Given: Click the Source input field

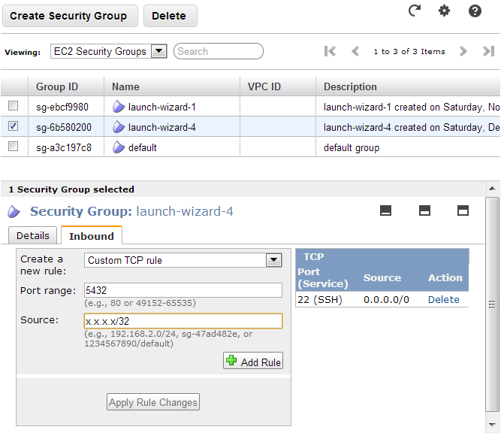Looking at the screenshot, I should [x=183, y=321].
